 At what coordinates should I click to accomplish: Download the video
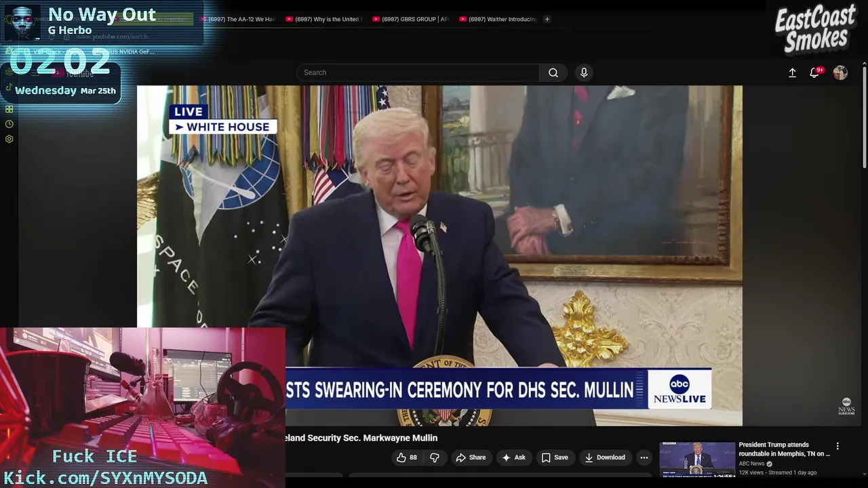pyautogui.click(x=605, y=457)
